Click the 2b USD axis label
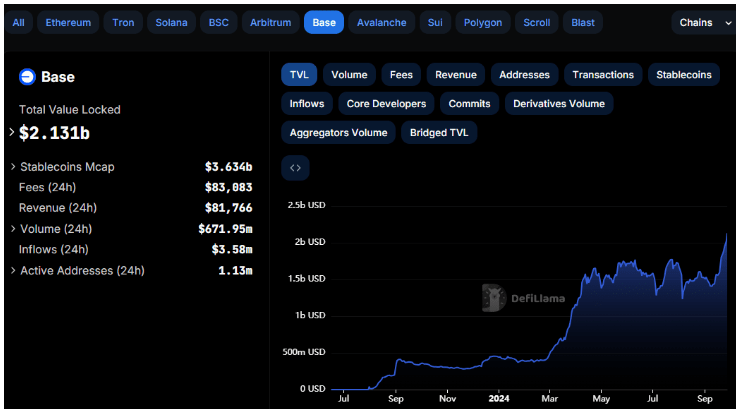This screenshot has width=740, height=413. pos(310,242)
